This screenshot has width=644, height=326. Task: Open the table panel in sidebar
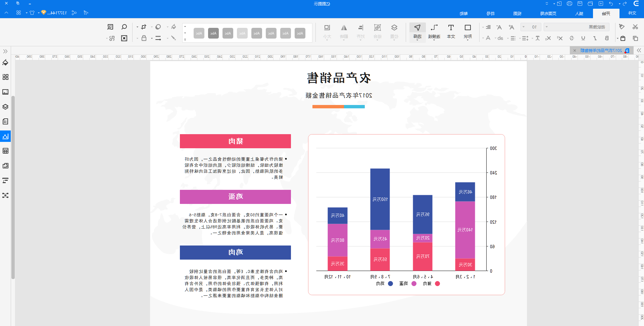point(5,151)
